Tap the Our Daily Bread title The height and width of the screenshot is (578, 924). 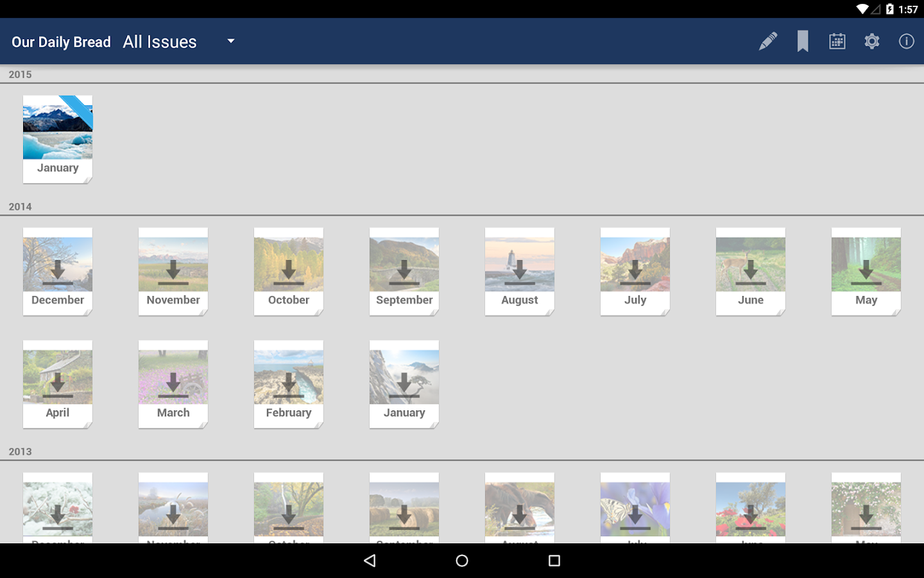[61, 42]
